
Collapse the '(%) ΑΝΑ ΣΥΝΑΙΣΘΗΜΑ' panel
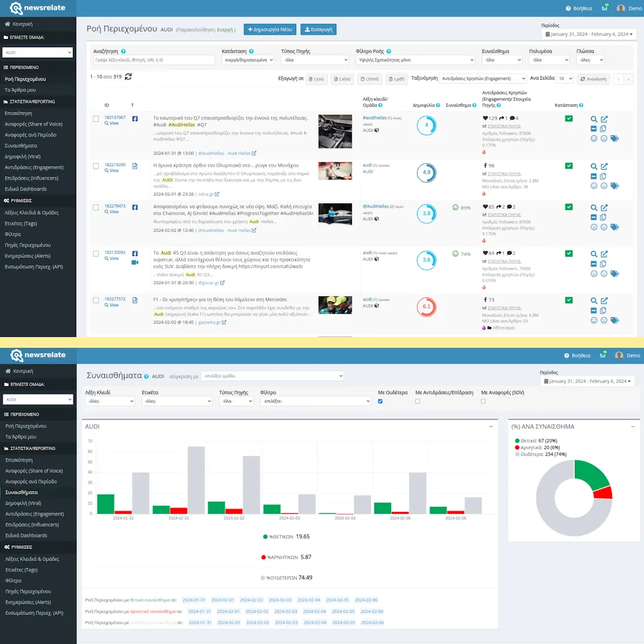point(633,427)
